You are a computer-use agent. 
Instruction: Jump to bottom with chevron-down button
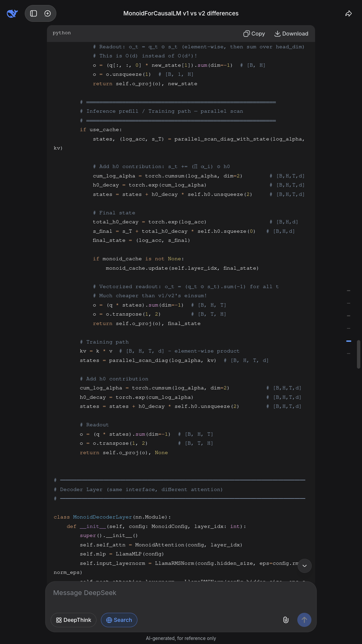(305, 566)
